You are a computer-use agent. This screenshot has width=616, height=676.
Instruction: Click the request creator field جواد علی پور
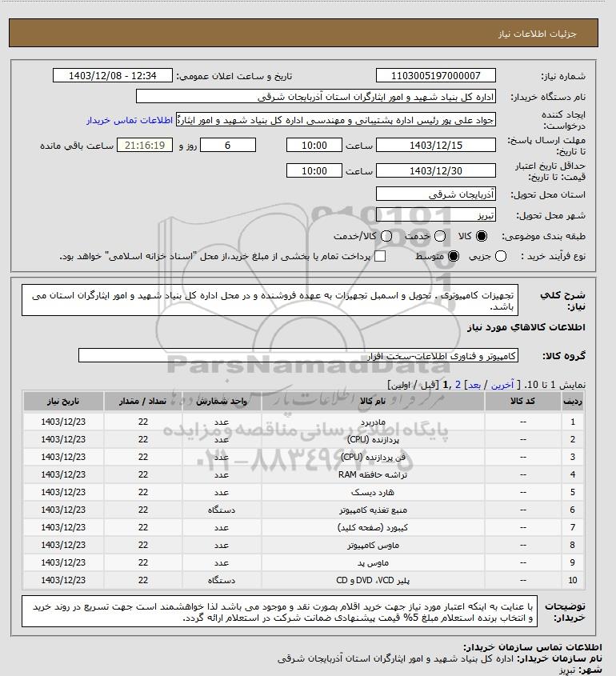pos(336,120)
